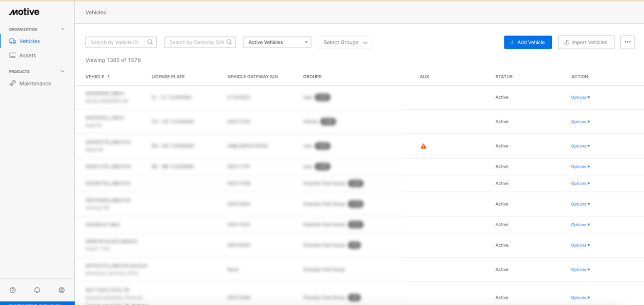Open the Active Vehicles filter dropdown

pyautogui.click(x=277, y=42)
